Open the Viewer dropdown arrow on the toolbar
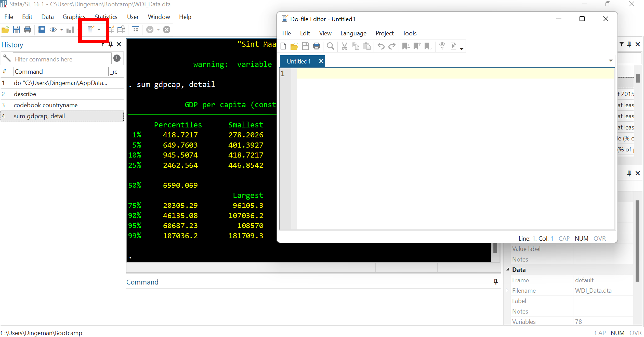Viewport: 644px width, 337px height. pos(61,30)
